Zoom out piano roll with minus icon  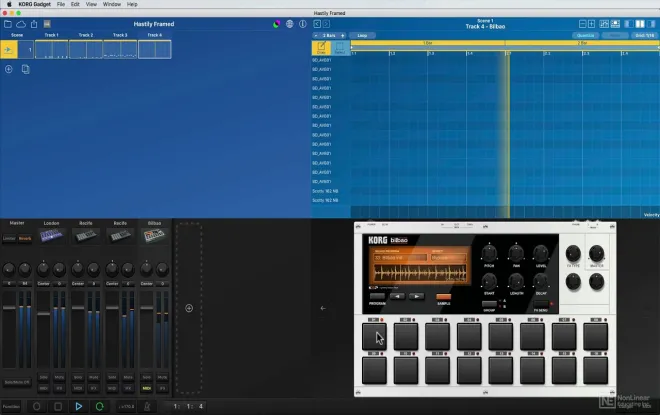click(583, 24)
